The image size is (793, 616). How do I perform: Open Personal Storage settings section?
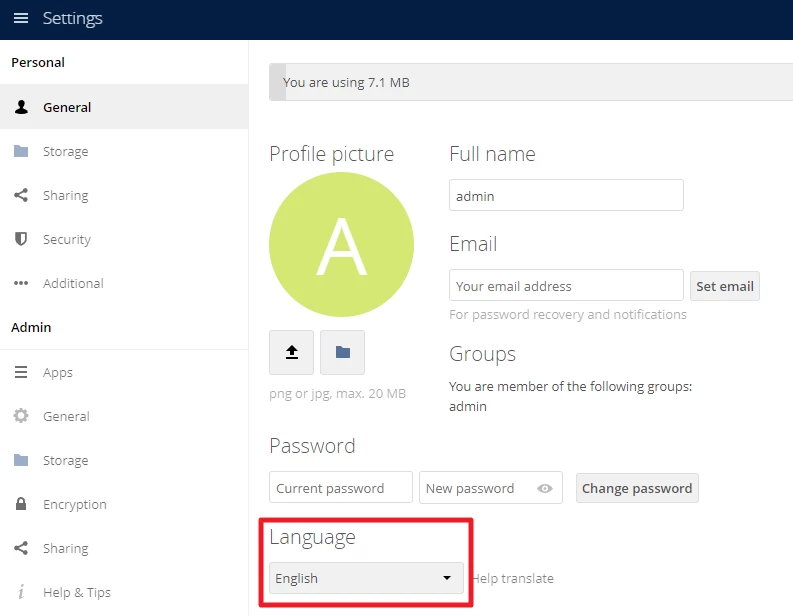pos(65,152)
